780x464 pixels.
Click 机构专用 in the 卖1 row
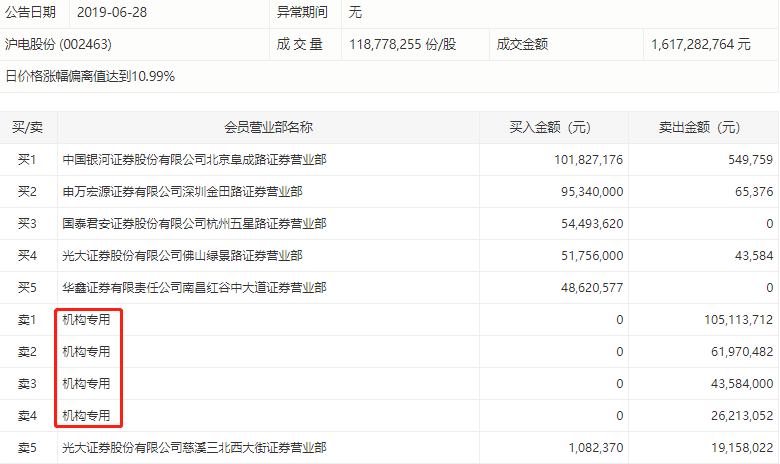(86, 320)
